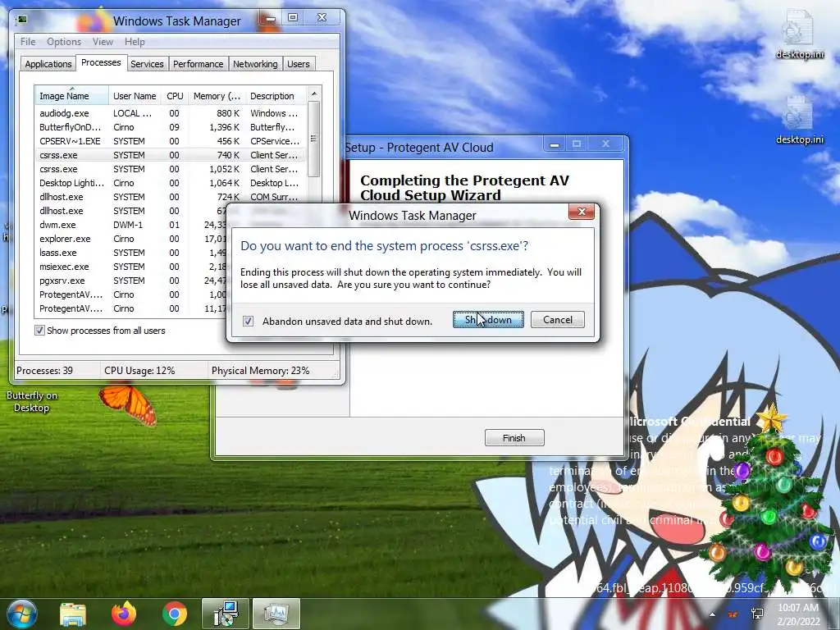Select the top desktop.ini desktop file

[x=799, y=35]
